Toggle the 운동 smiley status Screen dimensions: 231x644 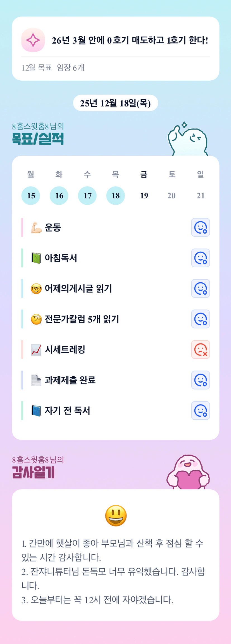[200, 227]
